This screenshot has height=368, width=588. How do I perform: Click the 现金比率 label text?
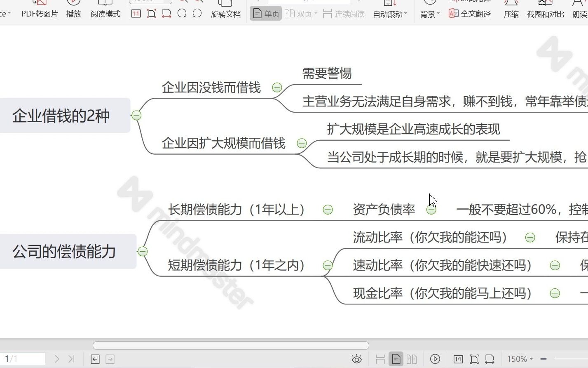click(x=443, y=293)
